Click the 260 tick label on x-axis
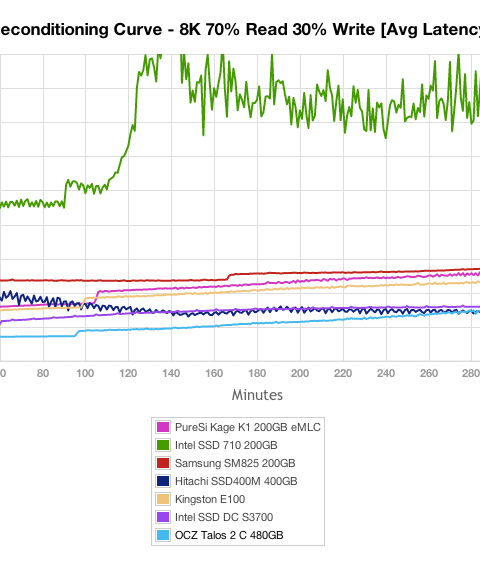This screenshot has height=568, width=480. pos(429,373)
